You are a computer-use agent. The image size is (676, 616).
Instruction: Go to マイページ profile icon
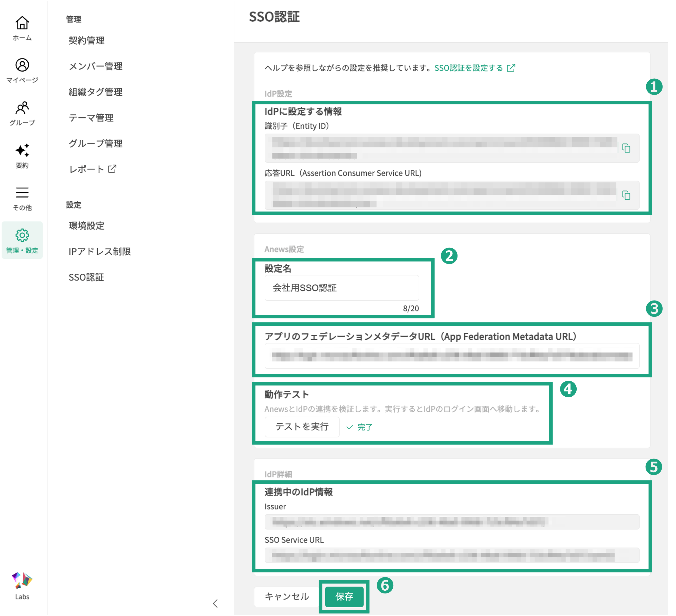pyautogui.click(x=22, y=65)
